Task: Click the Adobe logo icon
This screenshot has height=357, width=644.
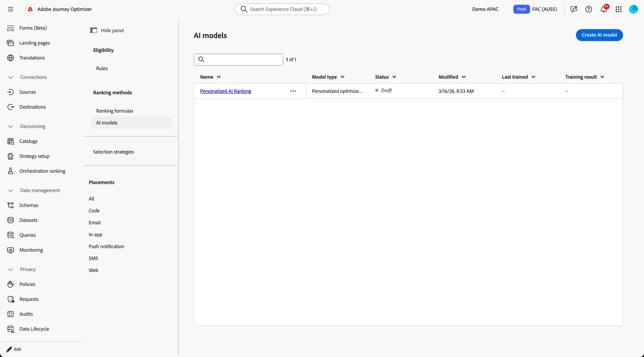Action: click(30, 9)
